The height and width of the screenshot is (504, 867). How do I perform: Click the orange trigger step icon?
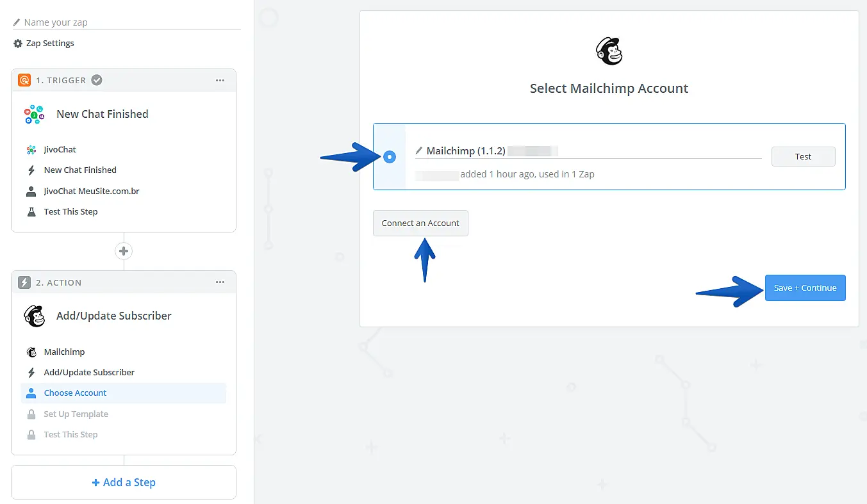coord(24,80)
